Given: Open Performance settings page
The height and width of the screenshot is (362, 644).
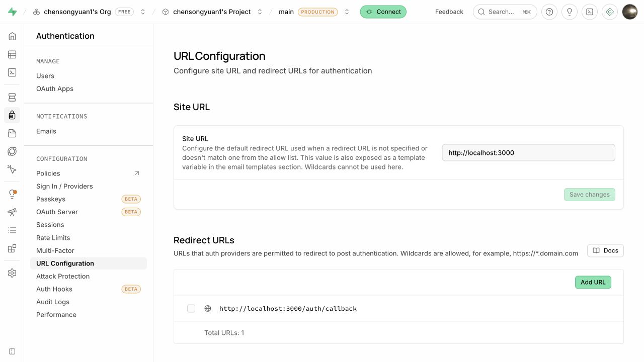Looking at the screenshot, I should click(x=89, y=315).
